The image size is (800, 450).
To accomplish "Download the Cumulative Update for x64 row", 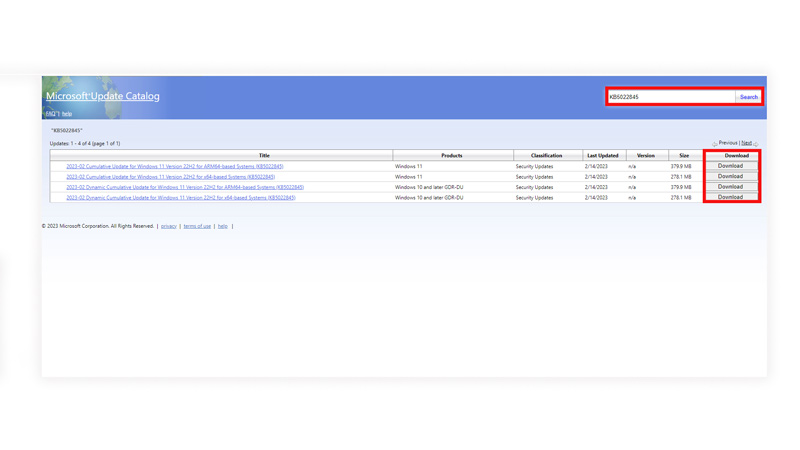I will click(x=730, y=176).
